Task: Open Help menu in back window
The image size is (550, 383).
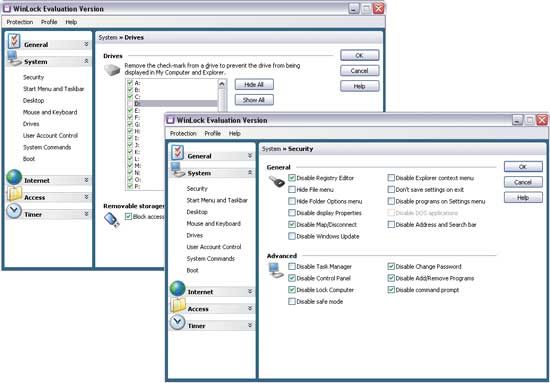Action: [x=71, y=22]
